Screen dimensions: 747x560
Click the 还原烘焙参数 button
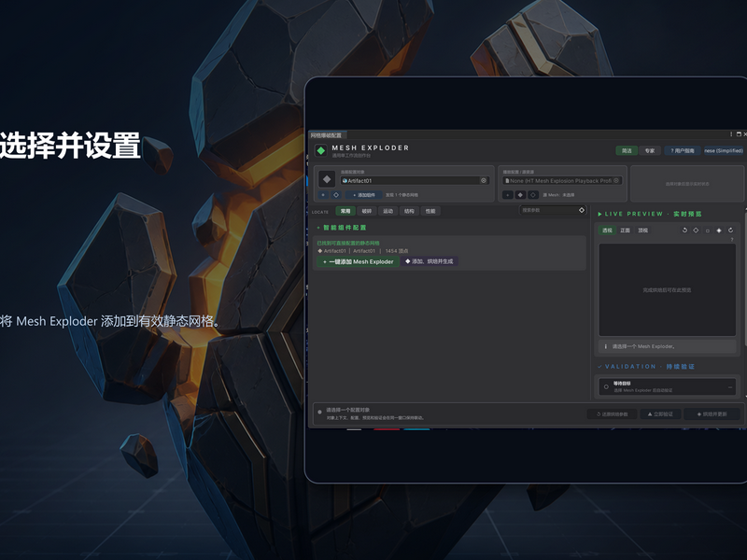click(613, 413)
